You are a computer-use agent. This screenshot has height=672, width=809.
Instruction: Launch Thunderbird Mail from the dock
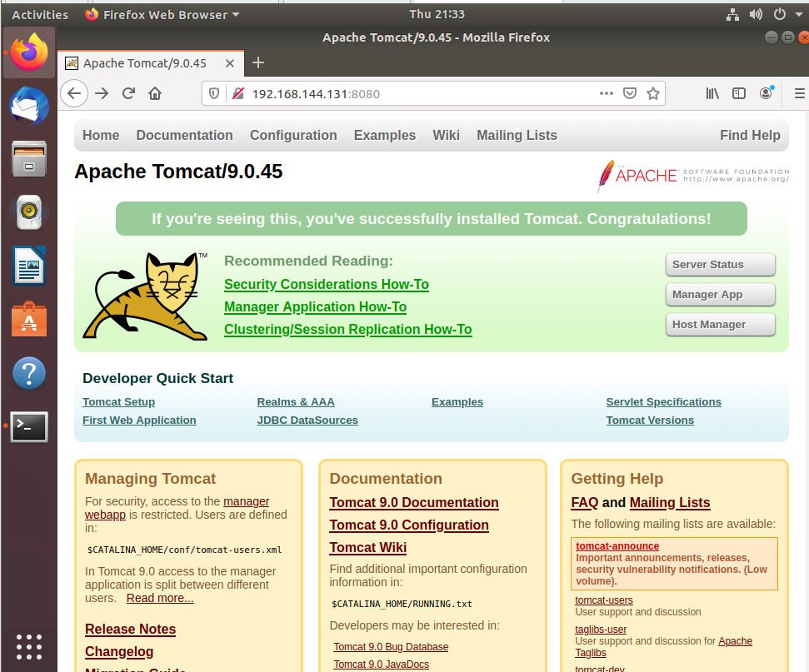[29, 106]
